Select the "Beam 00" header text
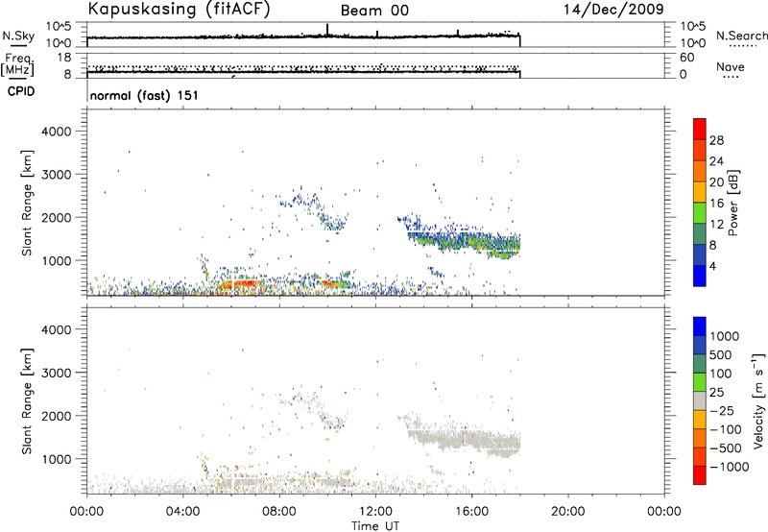768x532 pixels. tap(374, 11)
